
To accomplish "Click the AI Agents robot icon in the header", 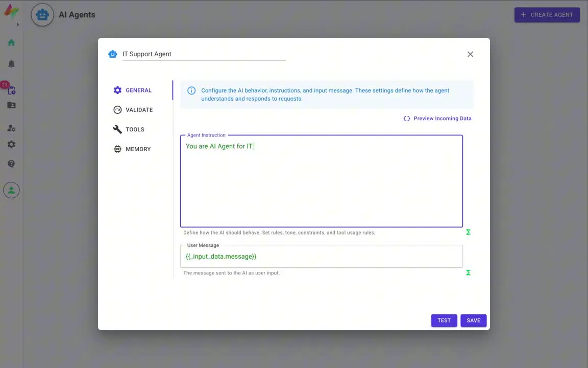I will pyautogui.click(x=42, y=15).
